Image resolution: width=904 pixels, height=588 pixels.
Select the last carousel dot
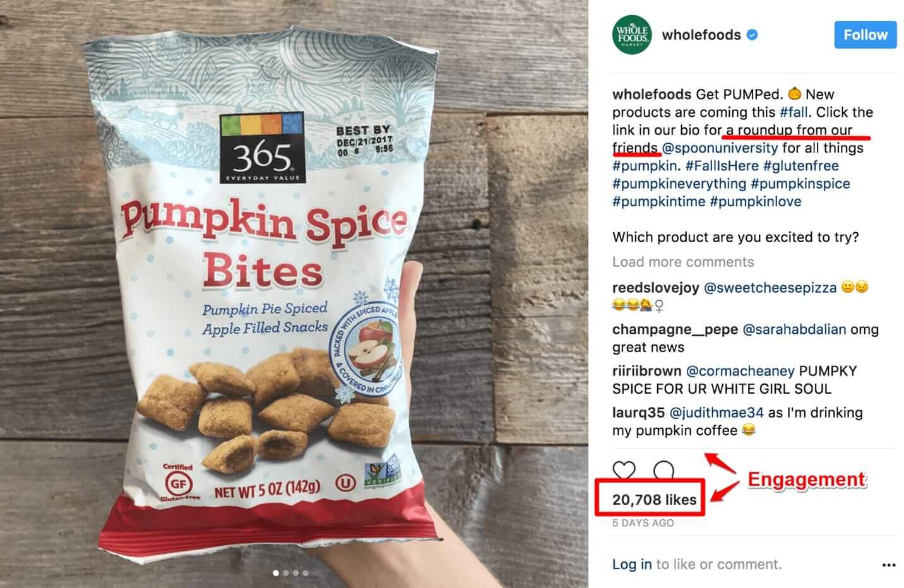pyautogui.click(x=306, y=573)
